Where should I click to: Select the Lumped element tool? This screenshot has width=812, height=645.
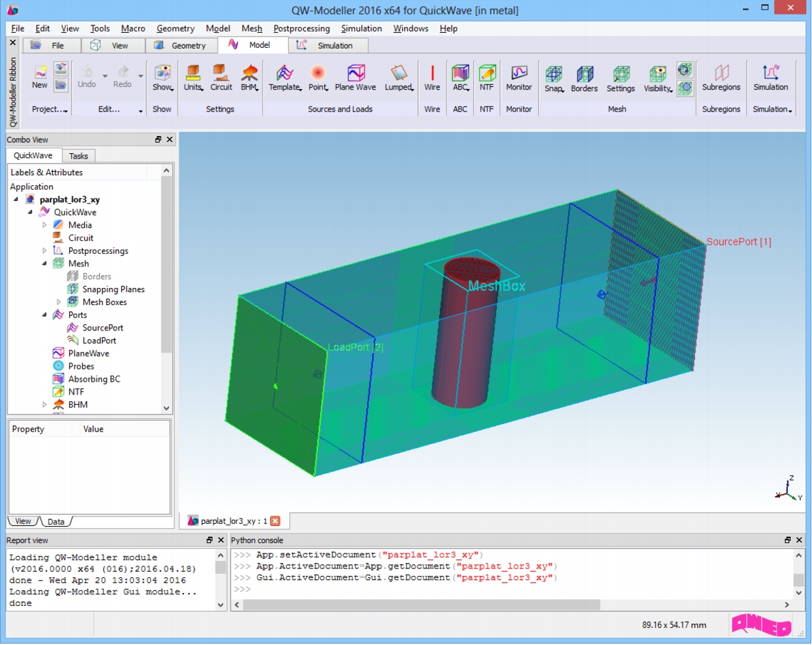click(x=399, y=78)
